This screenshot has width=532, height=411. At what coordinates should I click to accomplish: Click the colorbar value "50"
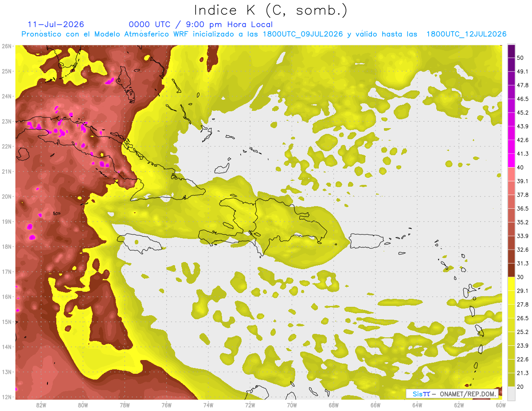(x=520, y=58)
